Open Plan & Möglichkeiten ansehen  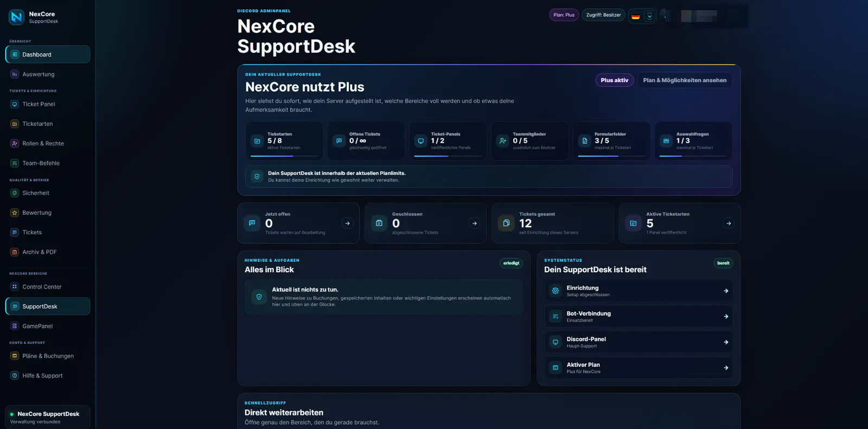tap(685, 80)
